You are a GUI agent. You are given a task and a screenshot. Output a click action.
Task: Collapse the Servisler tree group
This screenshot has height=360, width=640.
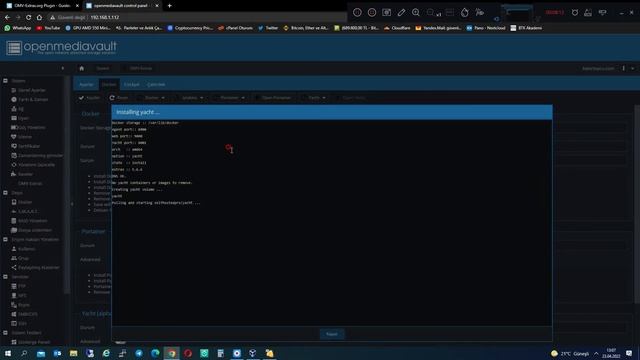(5, 277)
